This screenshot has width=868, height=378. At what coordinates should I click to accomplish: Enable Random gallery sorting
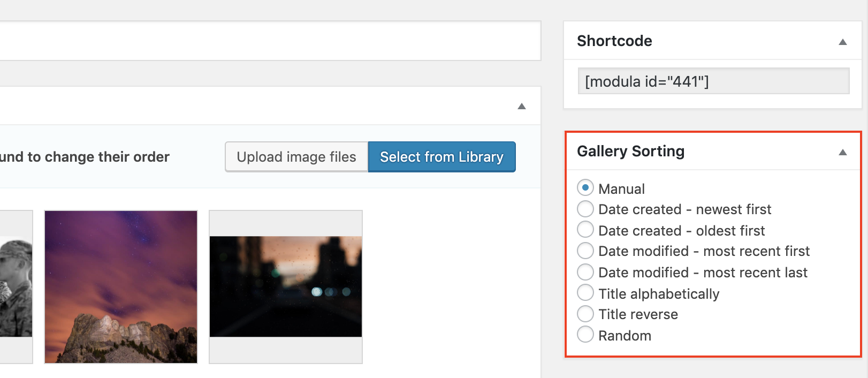(x=585, y=335)
